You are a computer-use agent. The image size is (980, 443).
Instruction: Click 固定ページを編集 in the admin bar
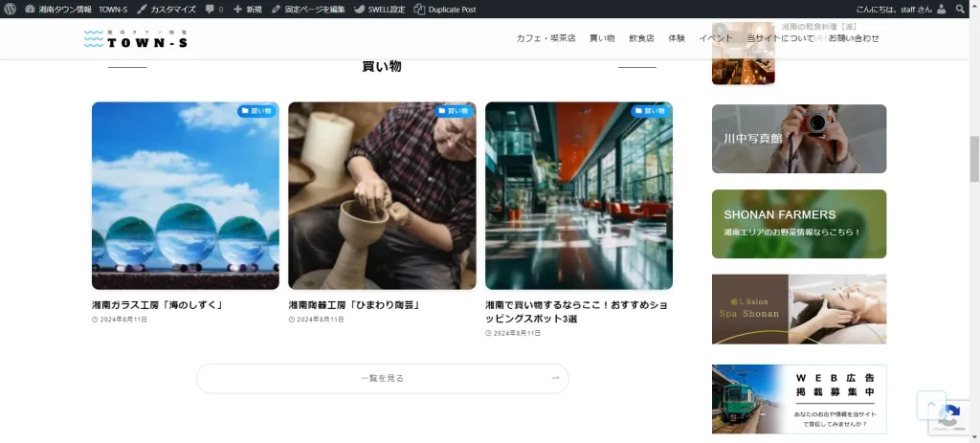pos(308,10)
